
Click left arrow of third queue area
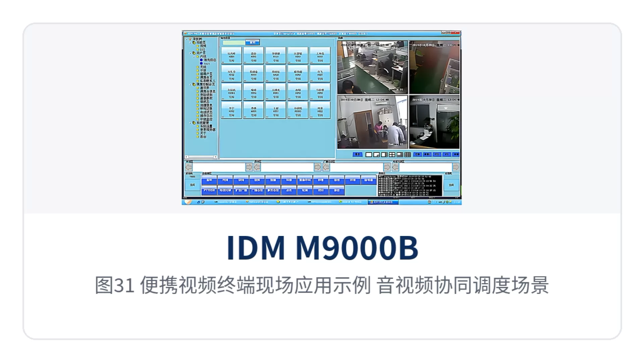[x=326, y=167]
